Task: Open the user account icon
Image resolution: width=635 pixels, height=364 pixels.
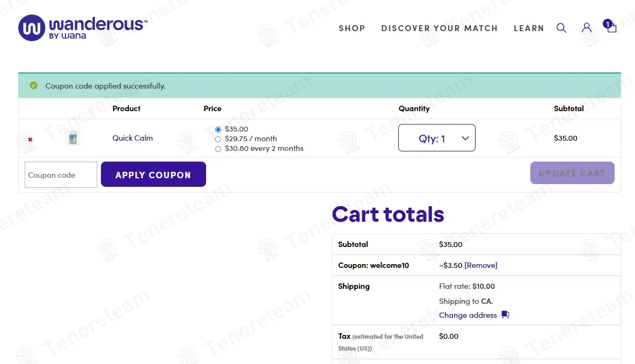Action: 586,27
